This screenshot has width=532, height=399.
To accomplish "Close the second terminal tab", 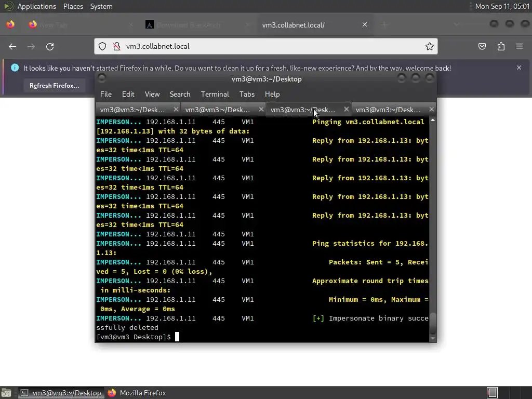I will 261,109.
